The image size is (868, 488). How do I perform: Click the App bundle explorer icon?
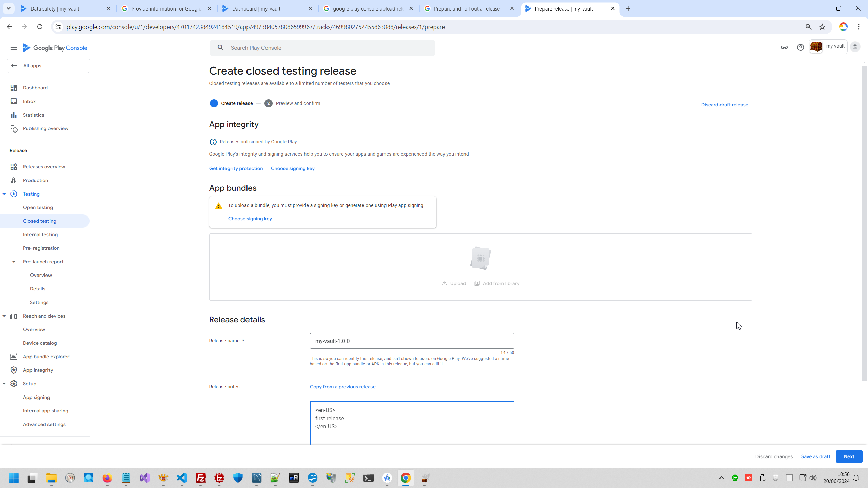coord(14,357)
